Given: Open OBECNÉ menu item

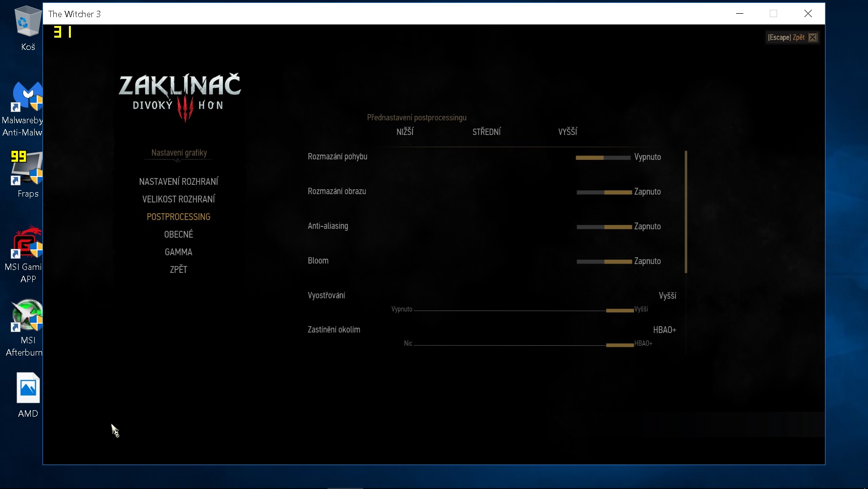Looking at the screenshot, I should (x=178, y=234).
